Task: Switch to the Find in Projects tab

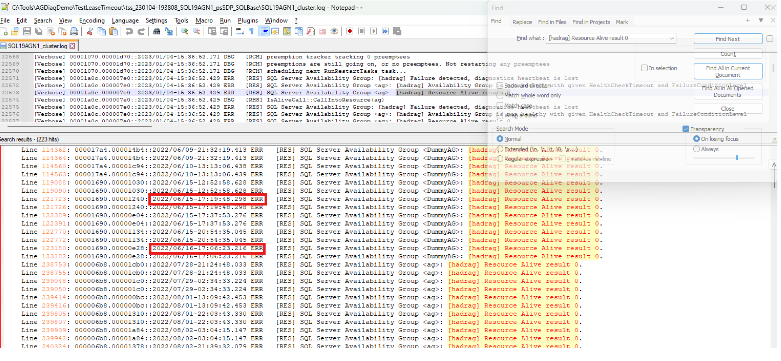Action: click(x=591, y=22)
